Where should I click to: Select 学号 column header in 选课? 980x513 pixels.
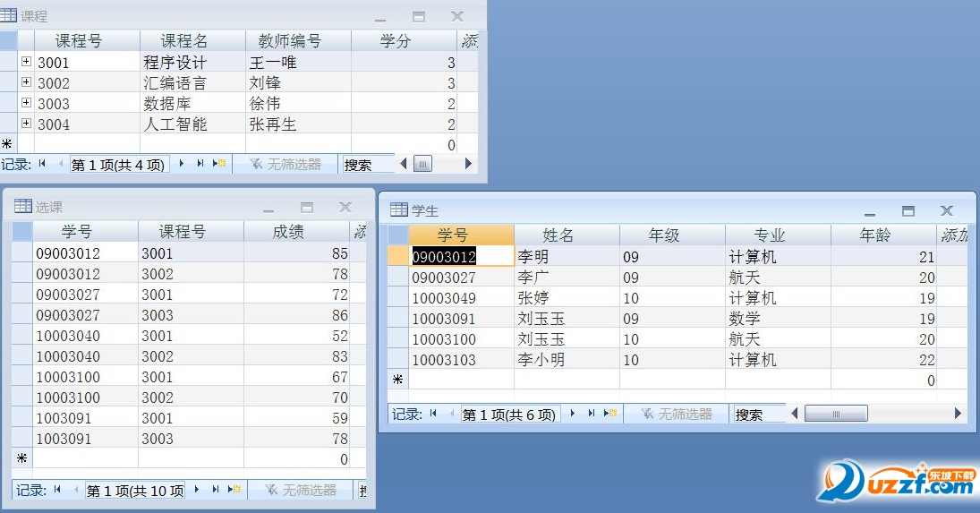tap(85, 232)
